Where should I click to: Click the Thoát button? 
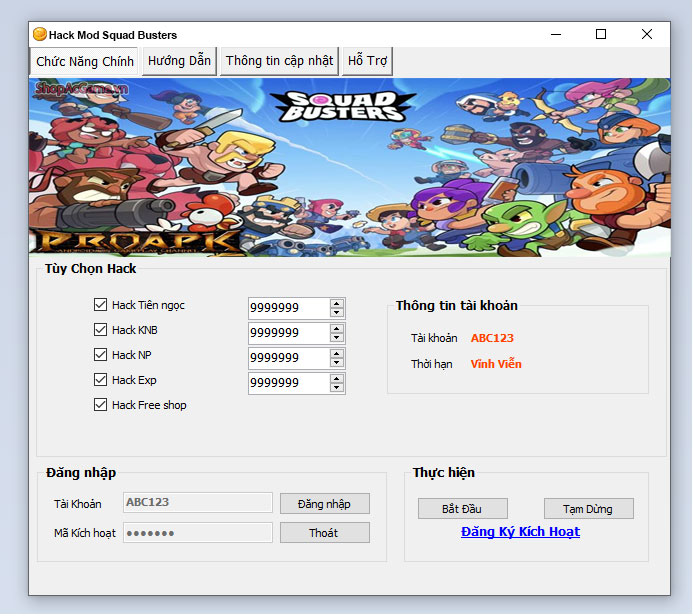pyautogui.click(x=325, y=533)
